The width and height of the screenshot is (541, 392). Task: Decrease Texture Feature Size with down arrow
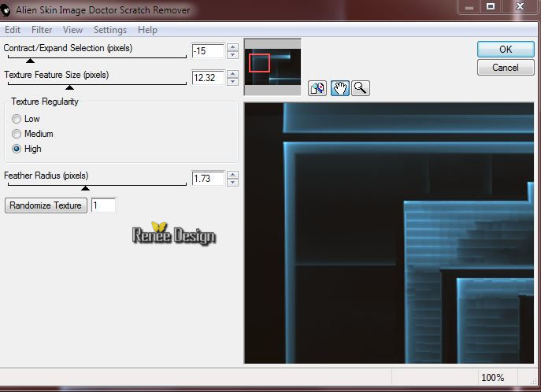coord(233,81)
